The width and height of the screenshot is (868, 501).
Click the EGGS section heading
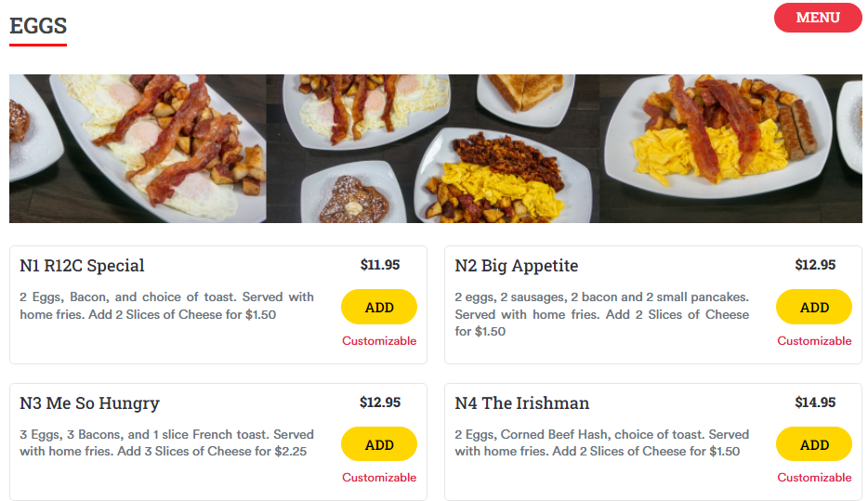click(38, 26)
